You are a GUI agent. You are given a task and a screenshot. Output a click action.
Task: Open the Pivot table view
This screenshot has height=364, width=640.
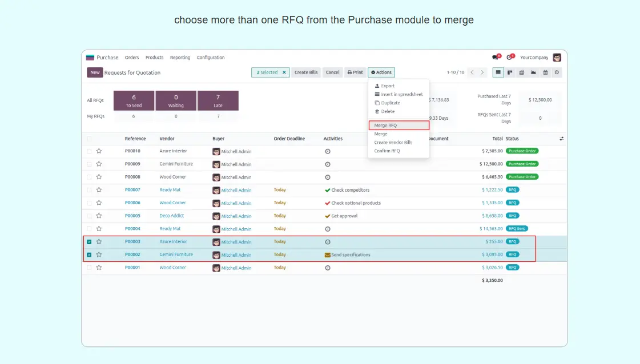tap(521, 72)
